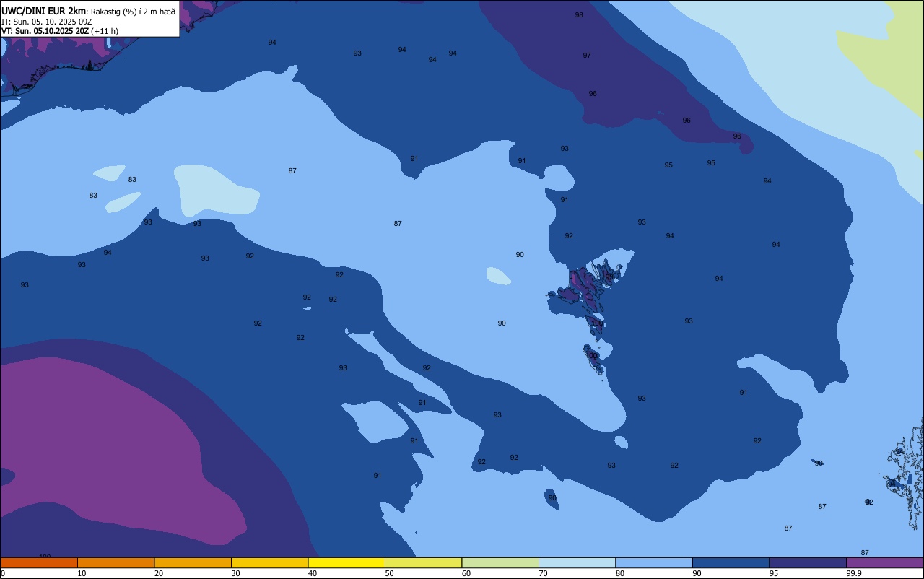Click the 'VT: Sun. 05.10.2025 20Z' valid time
Viewport: 924px width, 579px height.
pos(45,31)
